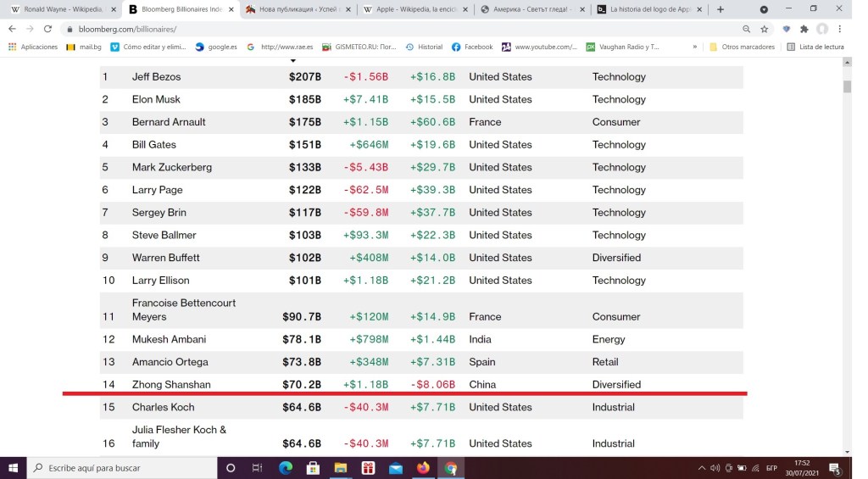Click the zoom magnifier icon in address bar
This screenshot has width=868, height=479.
(x=745, y=29)
